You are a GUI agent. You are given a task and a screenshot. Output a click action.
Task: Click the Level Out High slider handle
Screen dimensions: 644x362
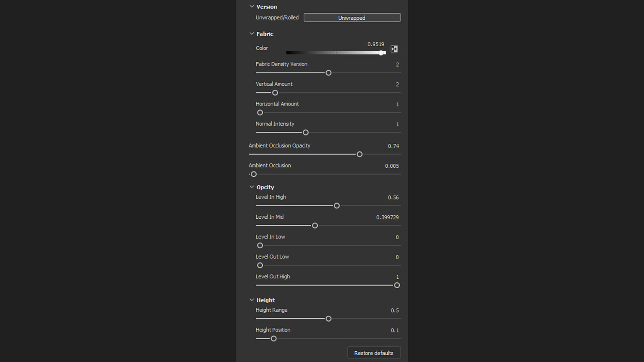tap(397, 285)
